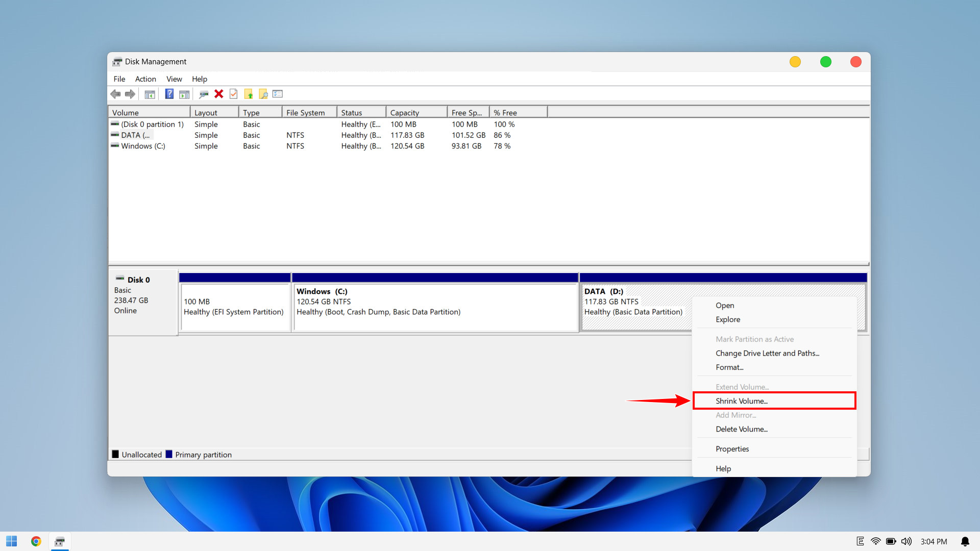Select Change Drive Letter and Paths
The image size is (980, 551).
point(767,353)
